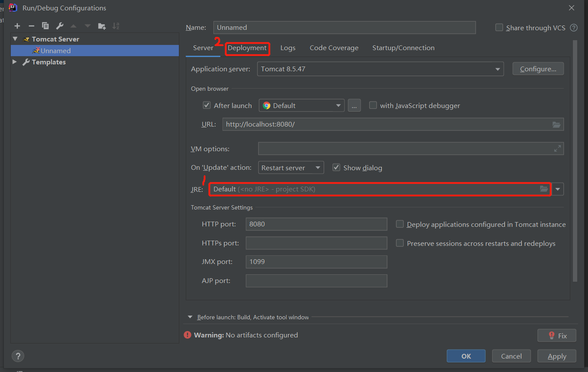Click the Create New Folder icon
This screenshot has width=588, height=372.
[102, 26]
